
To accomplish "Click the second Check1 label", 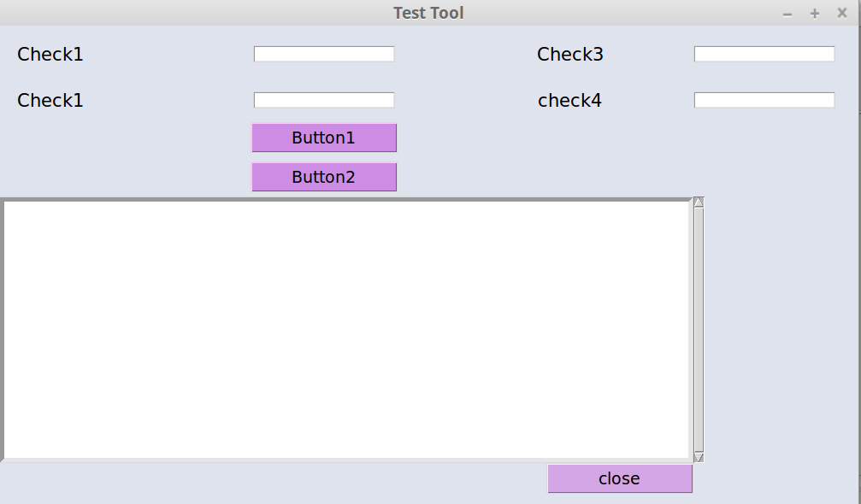I will [x=50, y=100].
